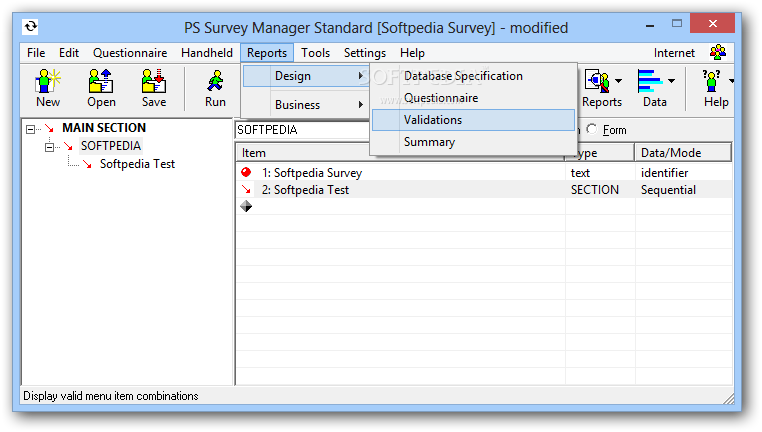Click the Item column header
The image size is (762, 432).
(400, 153)
